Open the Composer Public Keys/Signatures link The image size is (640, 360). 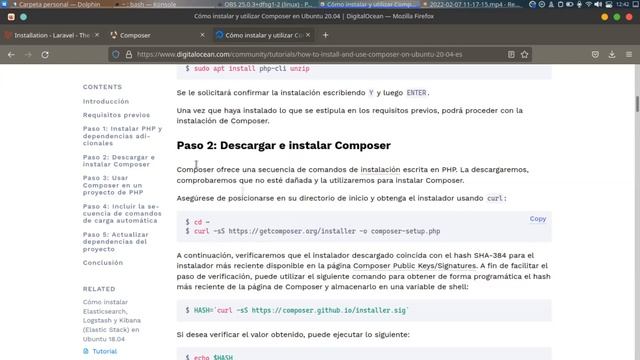coord(414,266)
